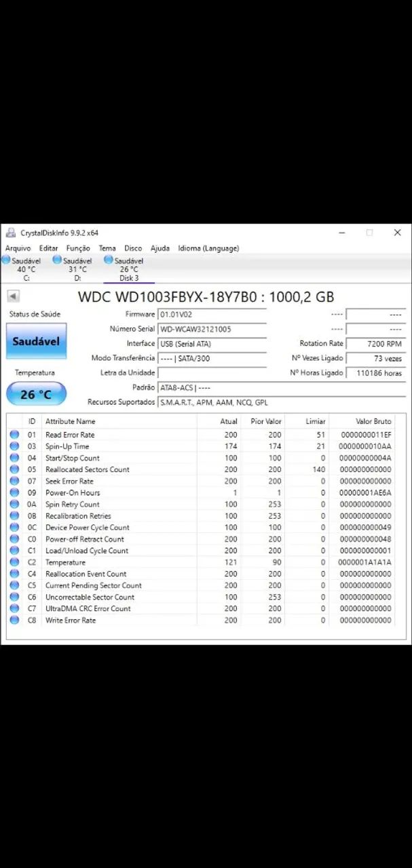Click the status icon for Current Pending Sector Count
Image resolution: width=412 pixels, height=868 pixels.
(14, 585)
